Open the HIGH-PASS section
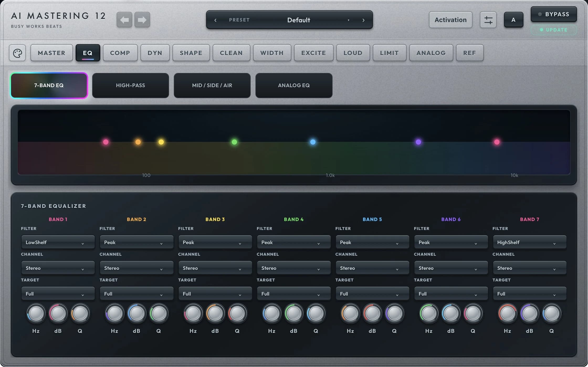Screen dimensions: 588x367 point(130,86)
